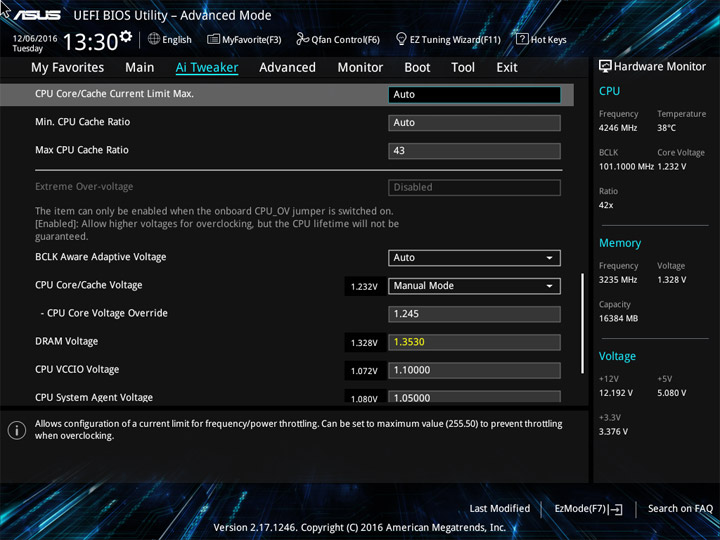Click CPU Core Voltage Override field 1.245
This screenshot has width=720, height=540.
point(474,314)
